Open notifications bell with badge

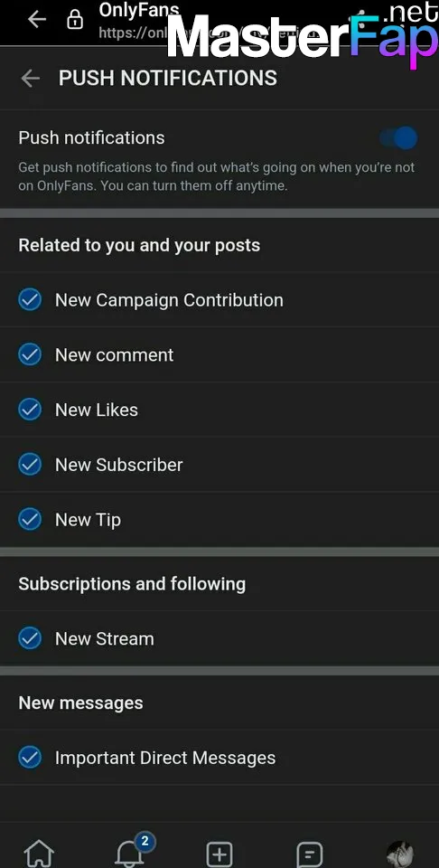133,852
